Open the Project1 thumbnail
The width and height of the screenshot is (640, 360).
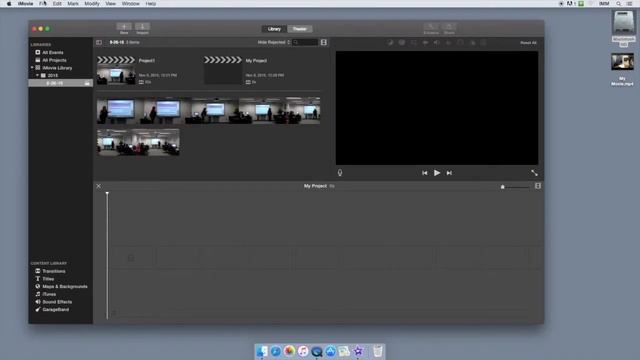pos(116,71)
